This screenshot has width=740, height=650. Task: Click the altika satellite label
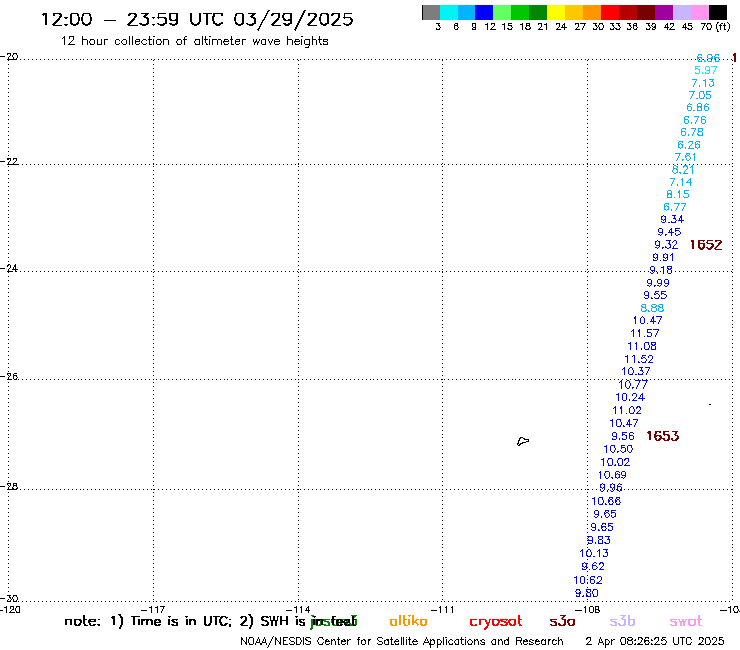pyautogui.click(x=408, y=621)
